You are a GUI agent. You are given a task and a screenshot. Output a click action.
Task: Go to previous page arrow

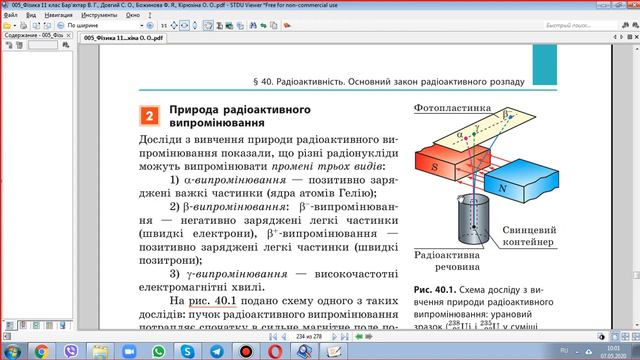point(284,337)
